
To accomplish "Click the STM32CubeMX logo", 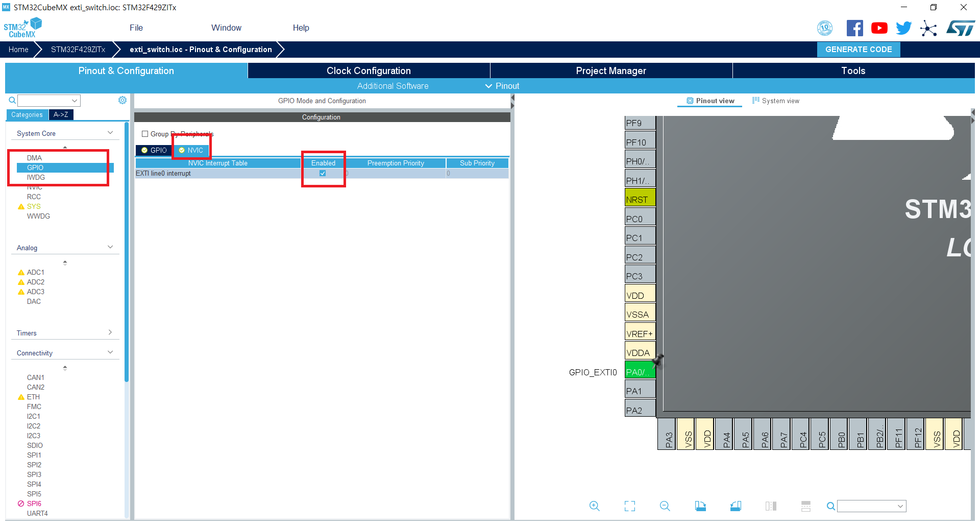I will [x=22, y=28].
